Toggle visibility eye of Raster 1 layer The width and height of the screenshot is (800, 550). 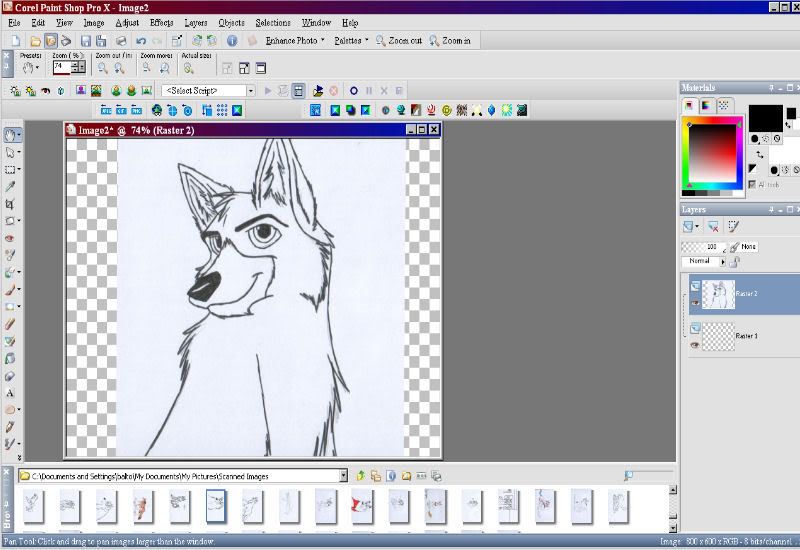[x=695, y=345]
